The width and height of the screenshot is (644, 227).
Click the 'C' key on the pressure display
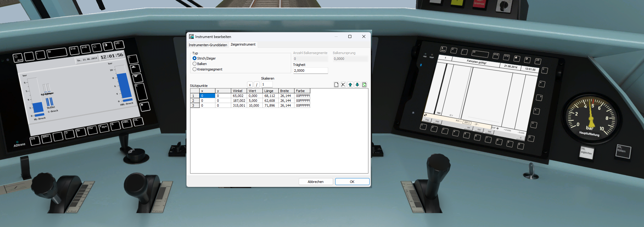coord(133,59)
